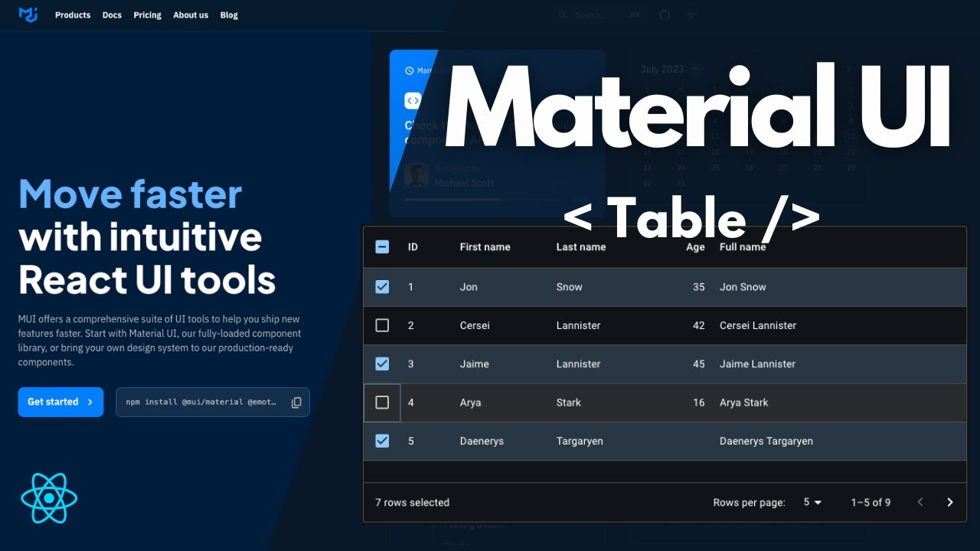Go to next table page arrow
This screenshot has height=551, width=980.
[x=950, y=502]
